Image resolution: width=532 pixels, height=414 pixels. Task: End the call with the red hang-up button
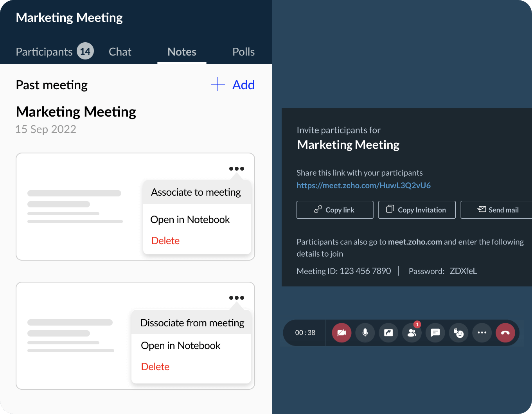(x=505, y=333)
